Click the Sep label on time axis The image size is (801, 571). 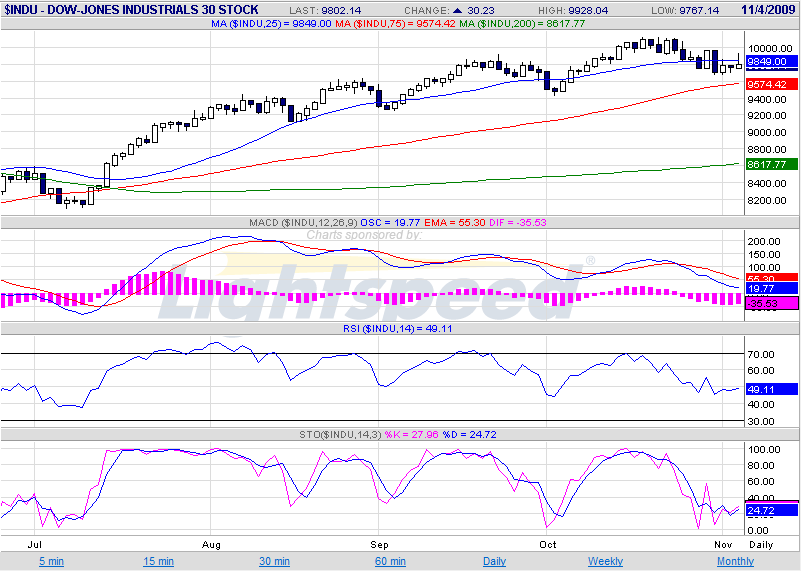(x=380, y=544)
